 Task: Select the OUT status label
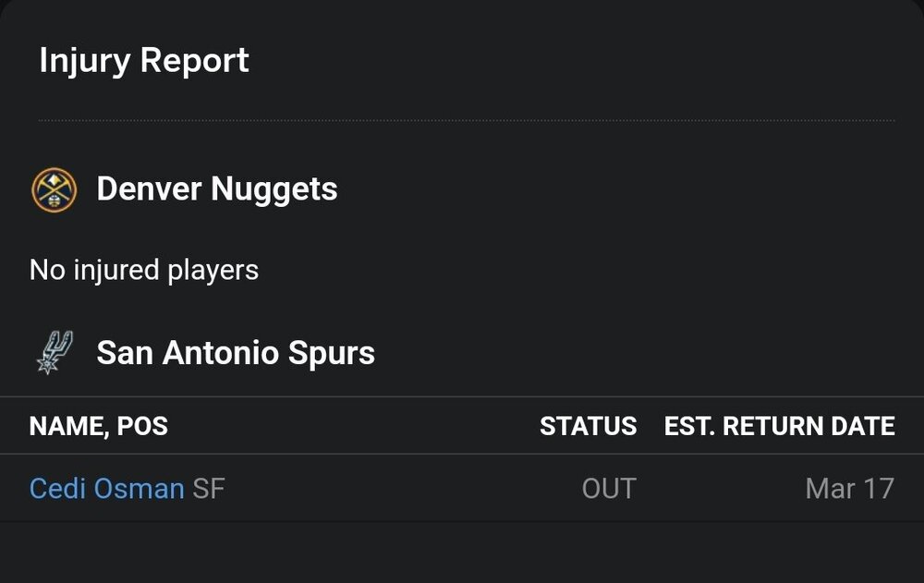tap(609, 489)
